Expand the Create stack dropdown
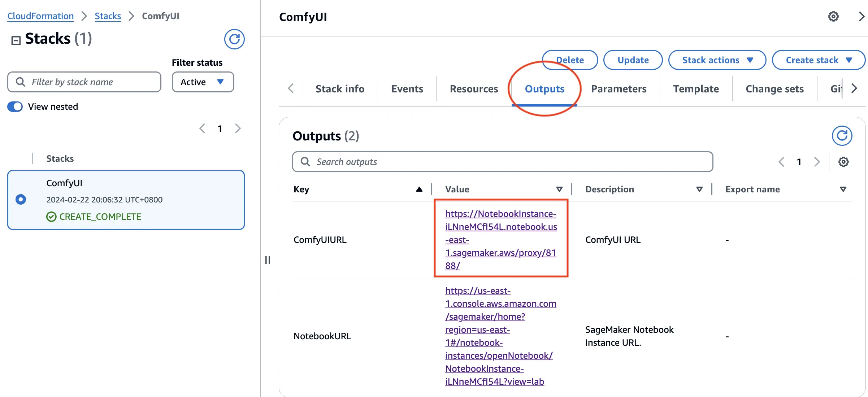The width and height of the screenshot is (868, 397). click(x=818, y=60)
